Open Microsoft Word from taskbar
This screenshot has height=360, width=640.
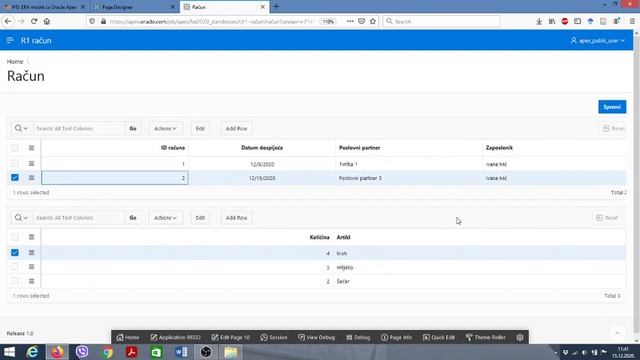181,352
